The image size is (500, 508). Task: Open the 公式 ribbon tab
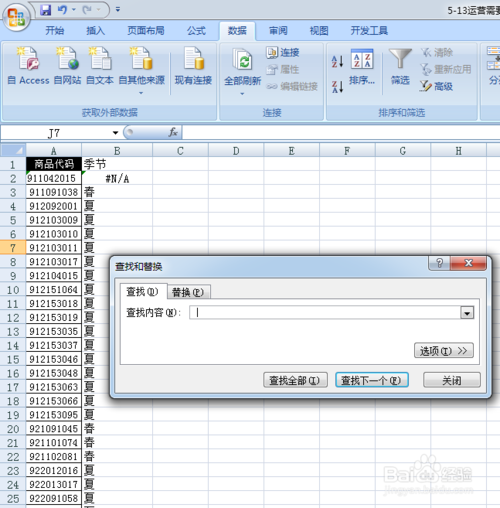tap(196, 31)
